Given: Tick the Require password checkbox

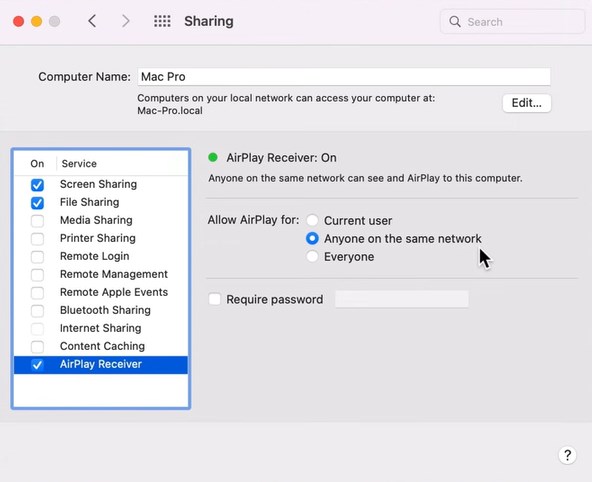Looking at the screenshot, I should (215, 299).
